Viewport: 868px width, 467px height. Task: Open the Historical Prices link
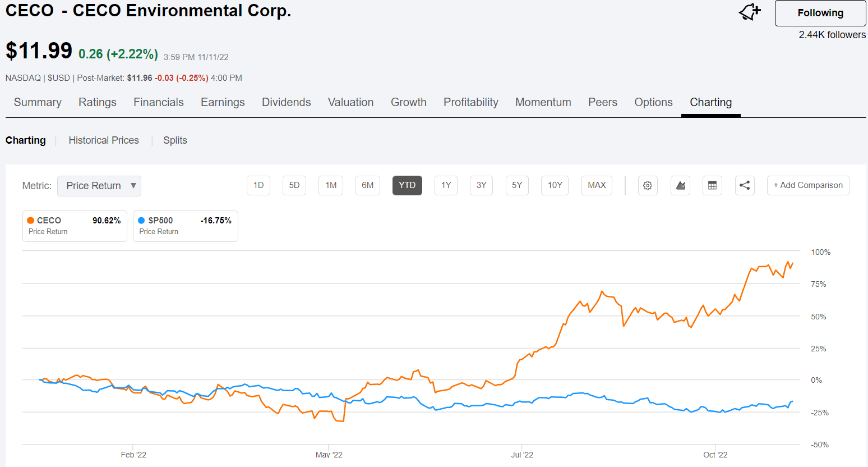[104, 140]
